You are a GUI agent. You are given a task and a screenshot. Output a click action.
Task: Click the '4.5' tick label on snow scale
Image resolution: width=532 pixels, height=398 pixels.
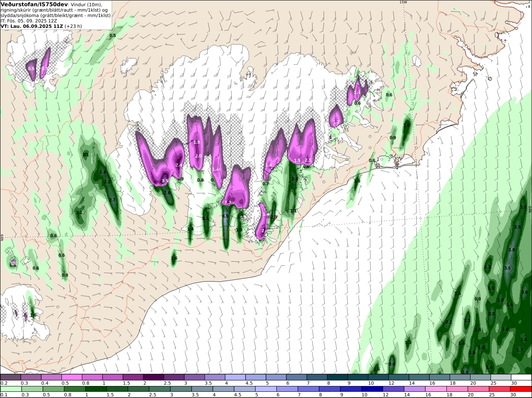(249, 383)
